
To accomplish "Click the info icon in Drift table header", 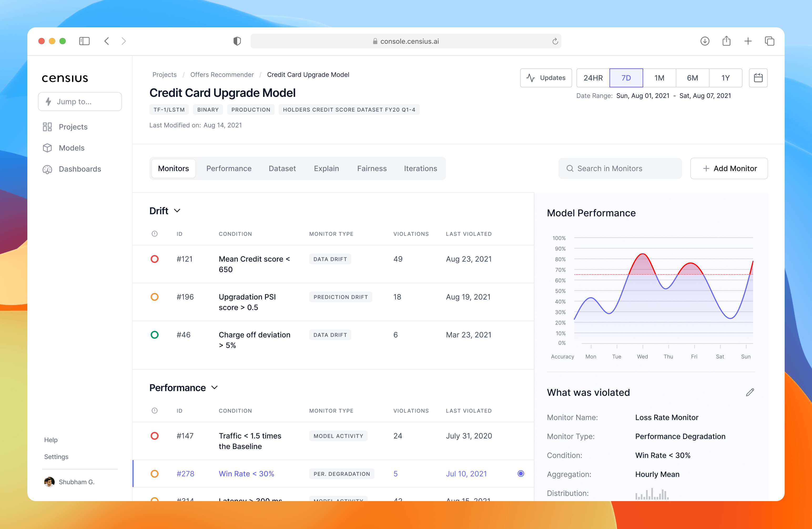I will (x=155, y=234).
